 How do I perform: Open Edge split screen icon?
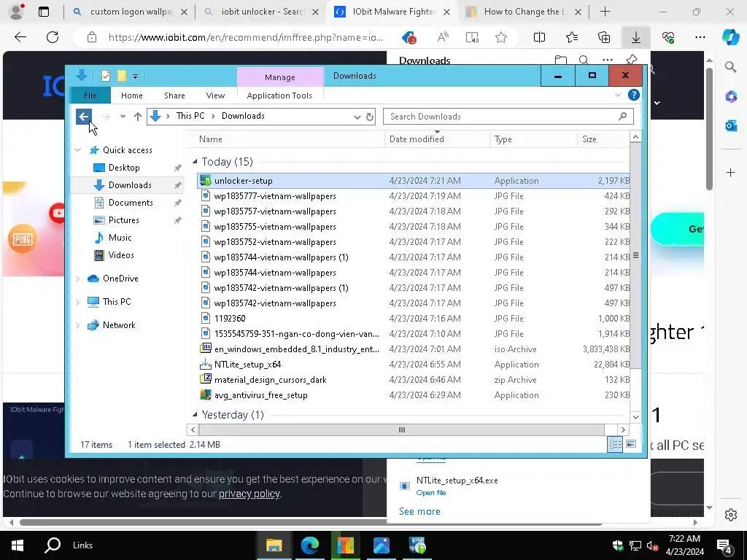(539, 37)
